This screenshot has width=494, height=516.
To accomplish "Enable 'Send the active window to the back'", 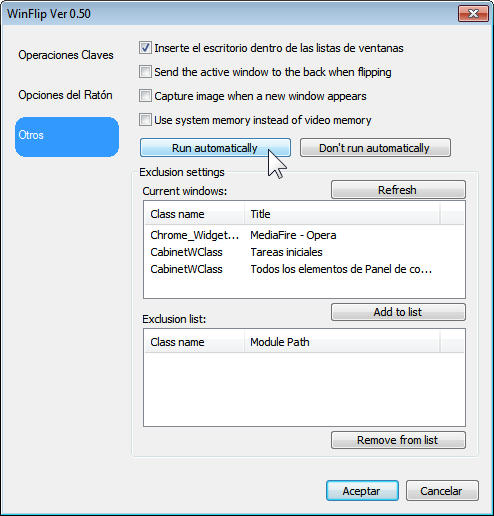I will pyautogui.click(x=145, y=72).
